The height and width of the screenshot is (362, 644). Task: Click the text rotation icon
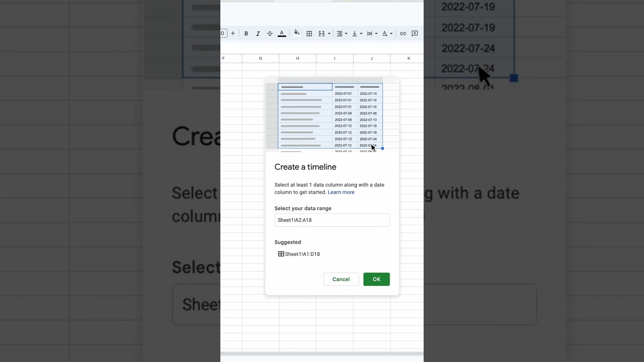pyautogui.click(x=385, y=34)
